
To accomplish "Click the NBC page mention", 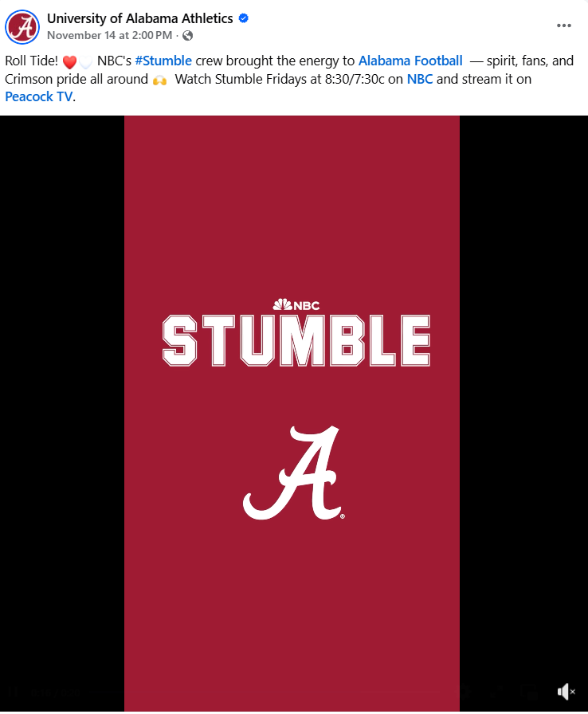I will pyautogui.click(x=420, y=78).
